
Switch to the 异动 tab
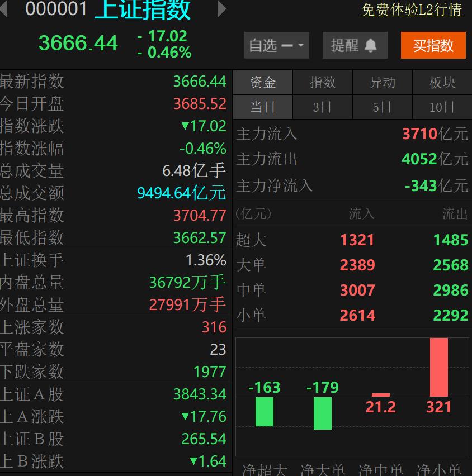tap(383, 82)
